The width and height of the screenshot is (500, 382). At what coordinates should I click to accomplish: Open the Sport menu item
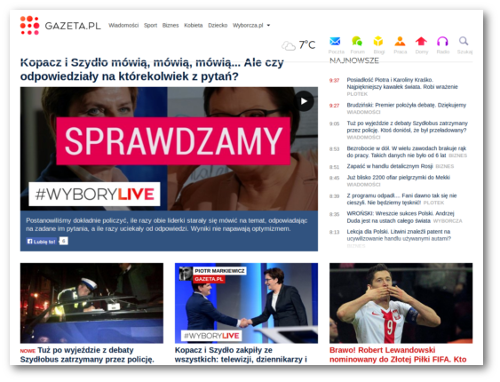point(150,25)
